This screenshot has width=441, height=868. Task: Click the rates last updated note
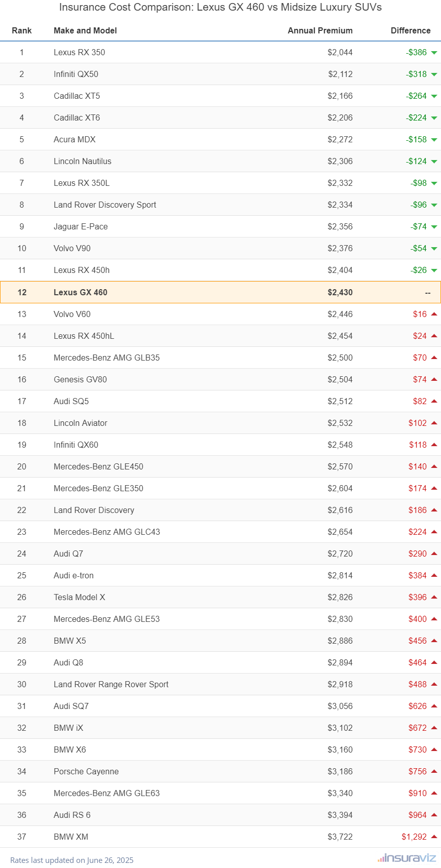pyautogui.click(x=72, y=860)
